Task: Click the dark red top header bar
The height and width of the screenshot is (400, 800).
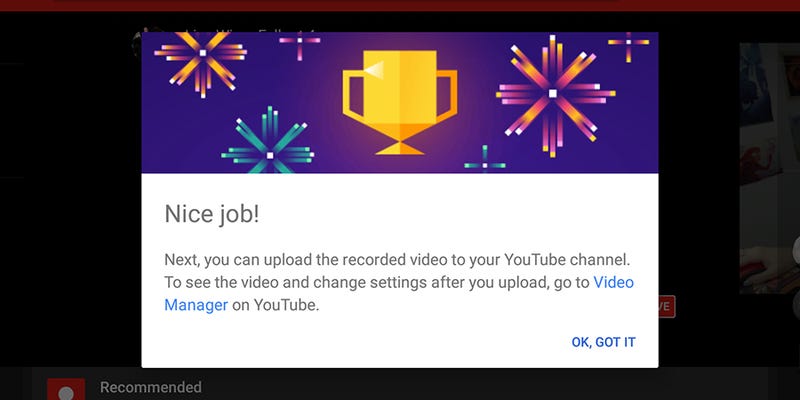Action: 400,6
